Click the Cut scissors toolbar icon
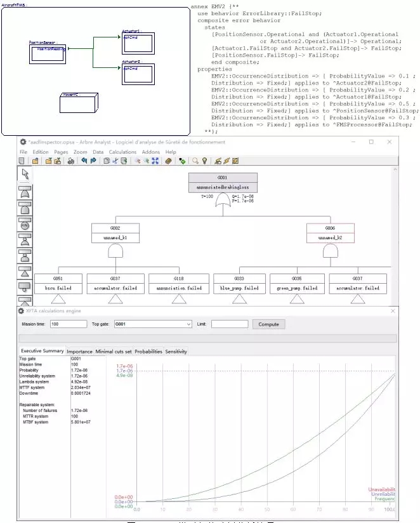 tap(115, 161)
